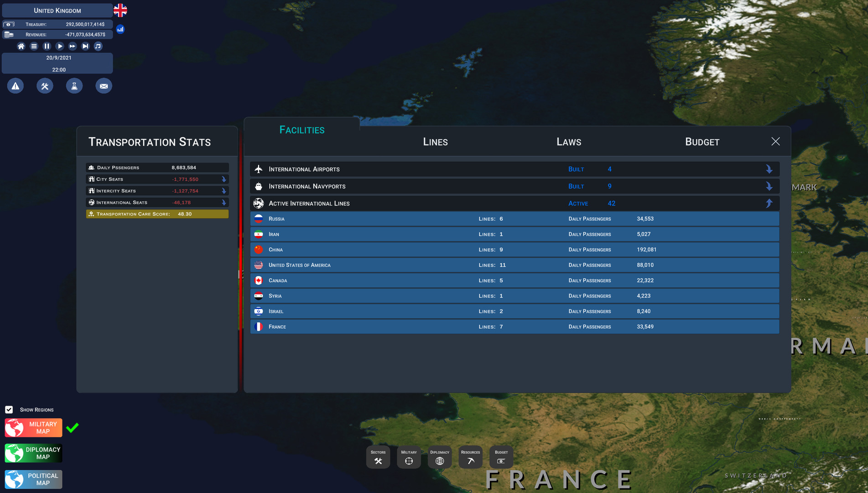
Task: Open the Sectors panel button
Action: (x=378, y=457)
